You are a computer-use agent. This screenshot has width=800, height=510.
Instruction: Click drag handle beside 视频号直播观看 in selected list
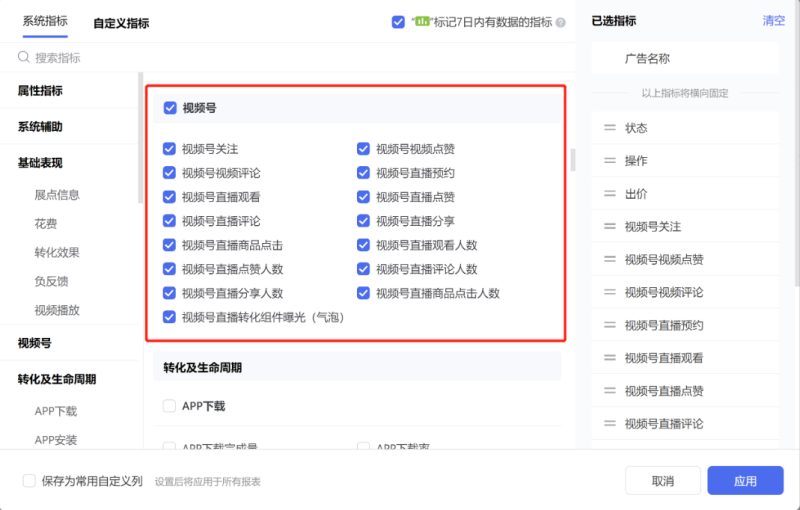click(610, 358)
